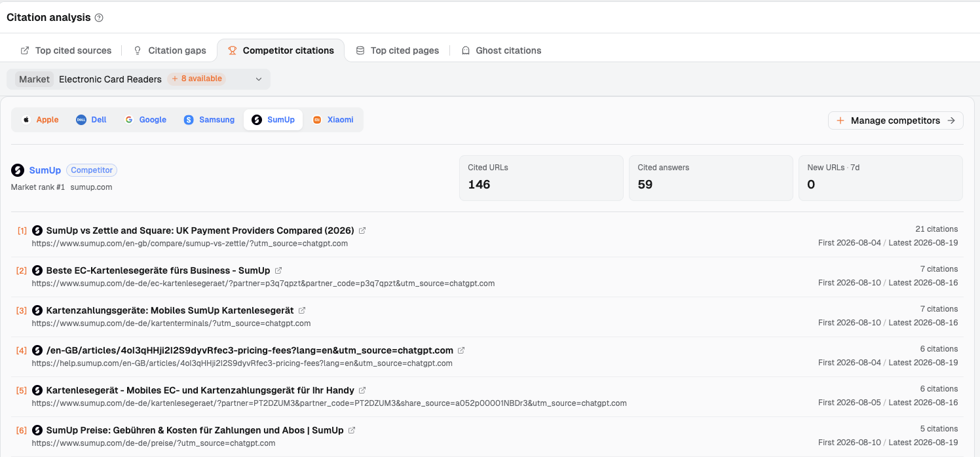Screen dimensions: 980x457
Task: Open external link for Kartenlesegerät für Ihr Handy row
Action: 362,390
